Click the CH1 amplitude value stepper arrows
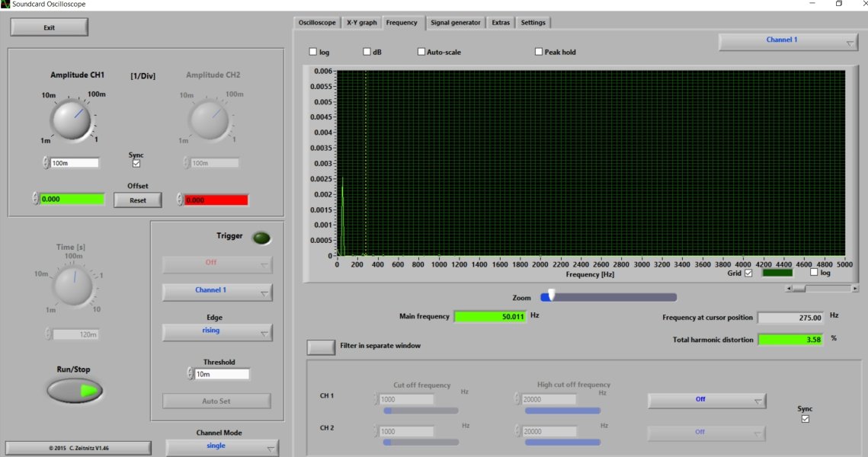 point(46,163)
